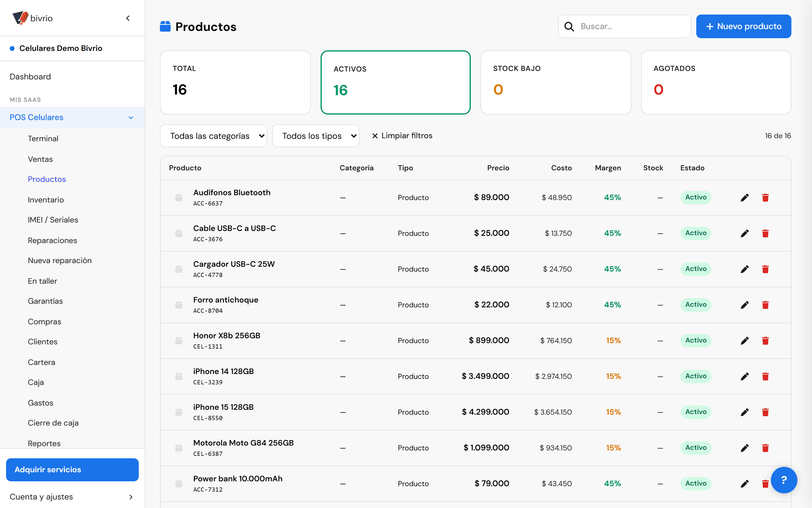Edit the Cargador USB-C 25W product
812x508 pixels.
744,269
